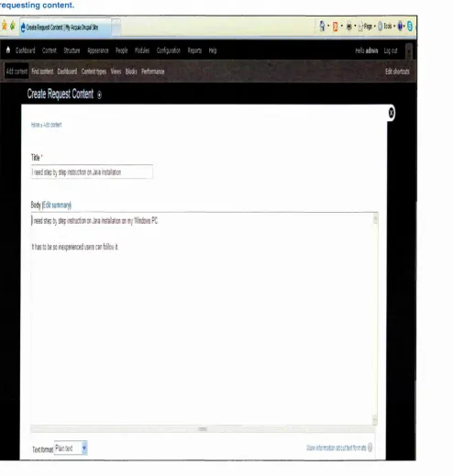Click inside the Body text area

click(202, 318)
